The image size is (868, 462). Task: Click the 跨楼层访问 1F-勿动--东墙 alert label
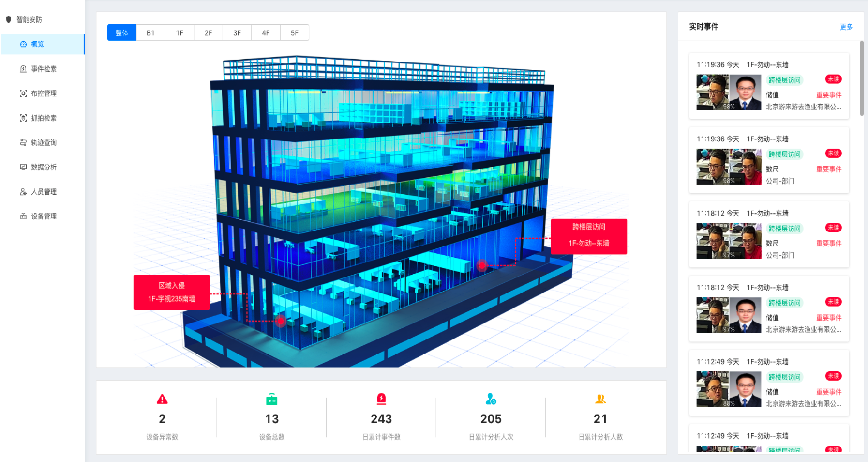589,236
